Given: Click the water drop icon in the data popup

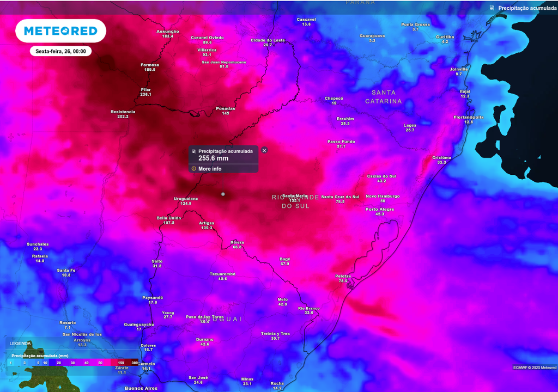Looking at the screenshot, I should coord(193,151).
